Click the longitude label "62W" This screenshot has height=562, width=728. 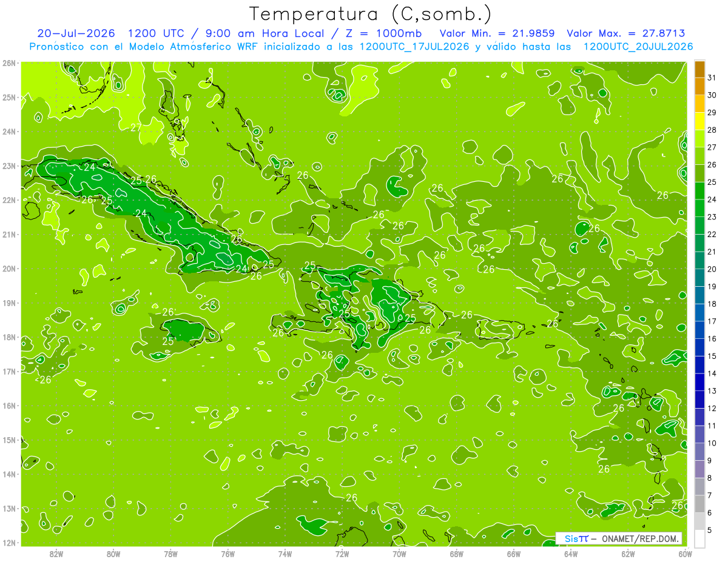(628, 554)
